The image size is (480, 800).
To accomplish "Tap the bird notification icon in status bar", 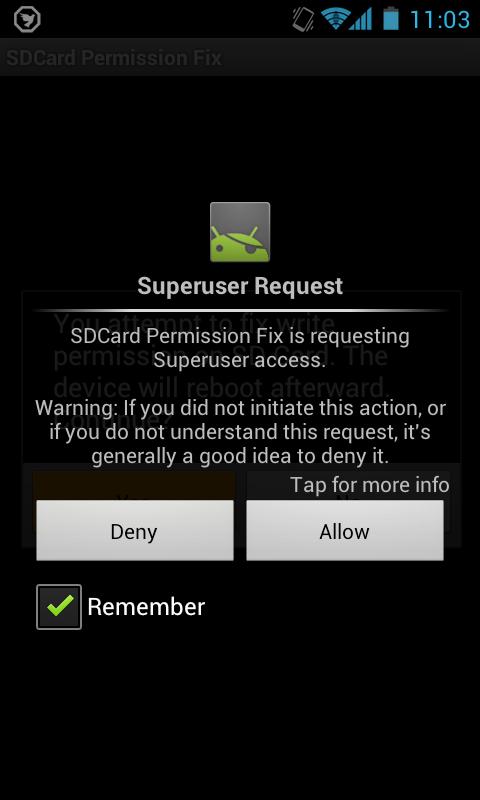I will (x=27, y=20).
